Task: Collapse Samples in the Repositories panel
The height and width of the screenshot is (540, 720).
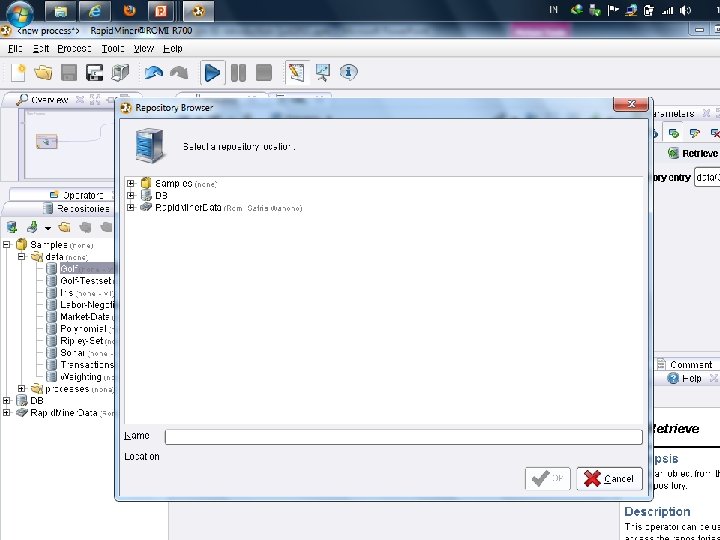Action: (6, 245)
